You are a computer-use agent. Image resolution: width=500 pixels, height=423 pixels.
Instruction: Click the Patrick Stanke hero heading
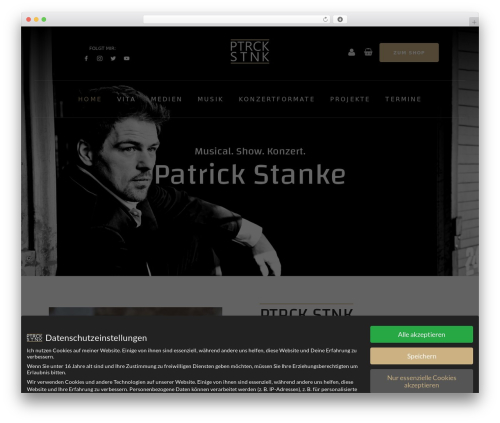coord(250,174)
